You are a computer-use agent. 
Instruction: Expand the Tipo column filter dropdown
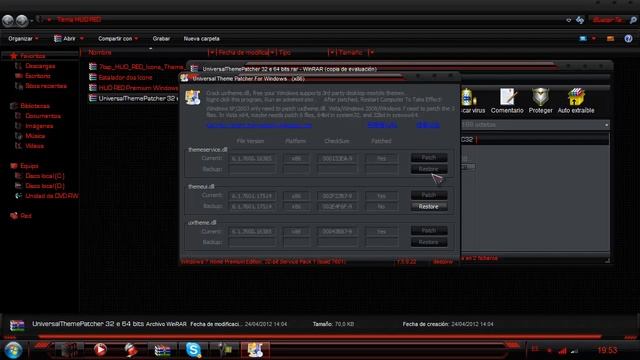pos(331,52)
